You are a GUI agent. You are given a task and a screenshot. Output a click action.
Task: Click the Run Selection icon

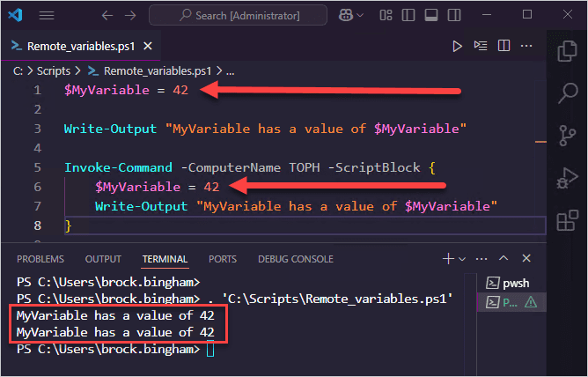pyautogui.click(x=481, y=46)
